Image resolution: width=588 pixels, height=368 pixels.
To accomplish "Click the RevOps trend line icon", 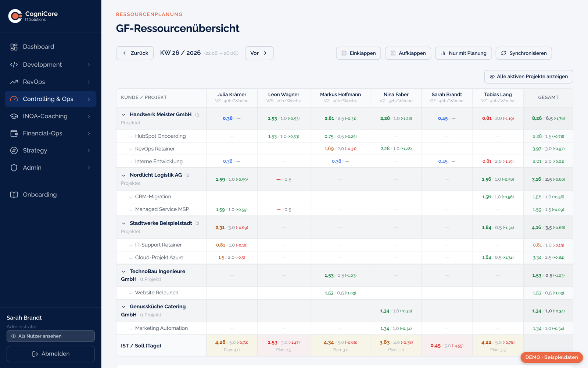I will 14,82.
